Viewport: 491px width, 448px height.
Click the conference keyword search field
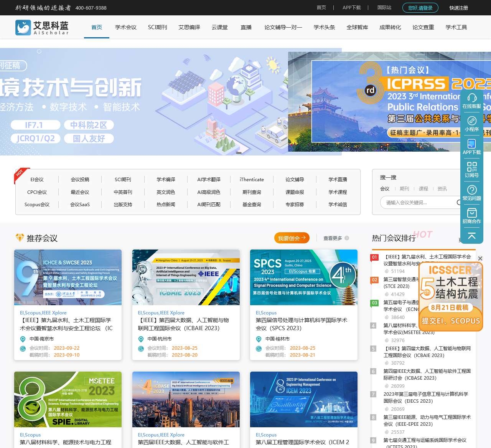[x=420, y=203]
